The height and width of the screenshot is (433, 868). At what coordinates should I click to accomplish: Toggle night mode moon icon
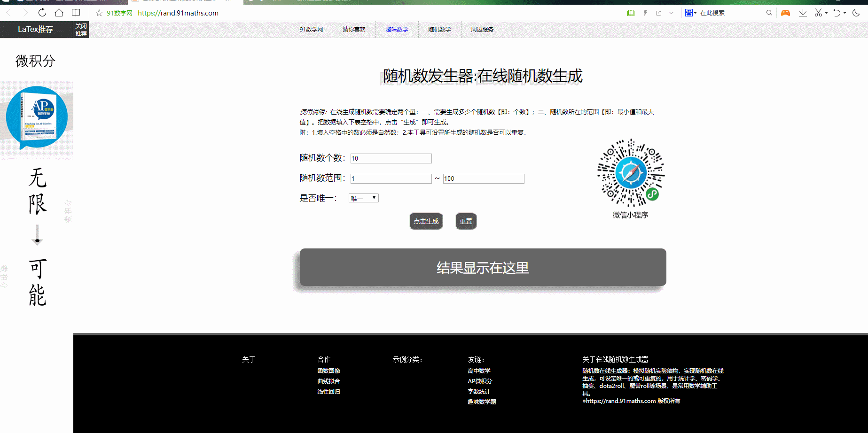[x=856, y=13]
